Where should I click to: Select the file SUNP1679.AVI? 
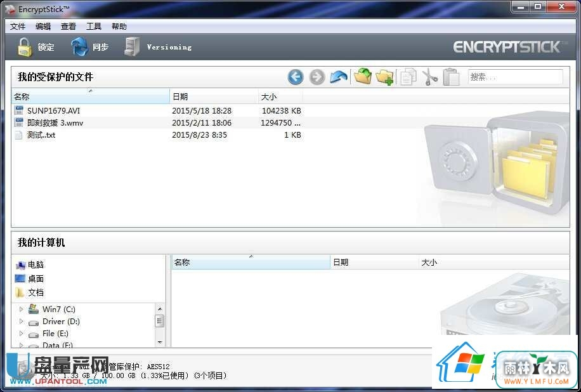pos(53,110)
